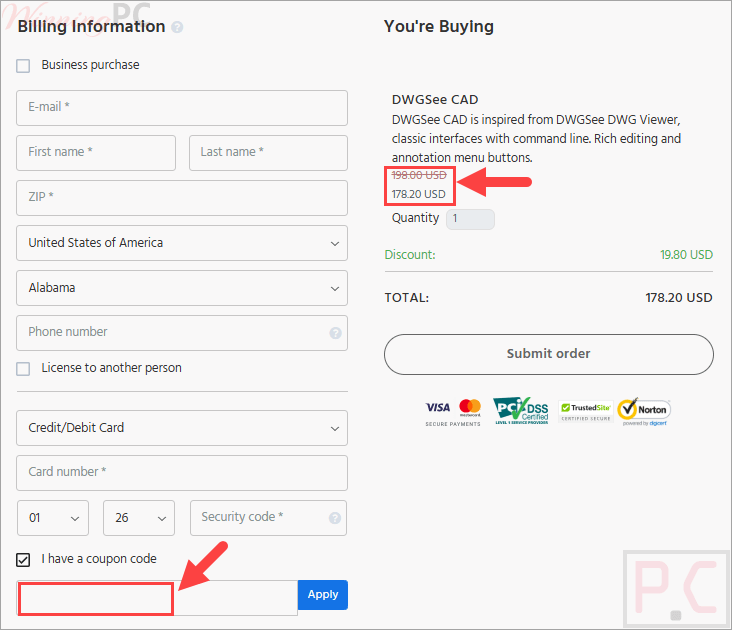The width and height of the screenshot is (732, 630).
Task: Open the Billing Information help icon
Action: tap(177, 27)
